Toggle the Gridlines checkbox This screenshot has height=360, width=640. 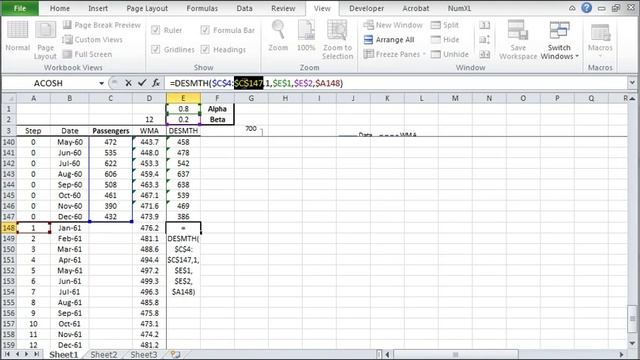[156, 49]
